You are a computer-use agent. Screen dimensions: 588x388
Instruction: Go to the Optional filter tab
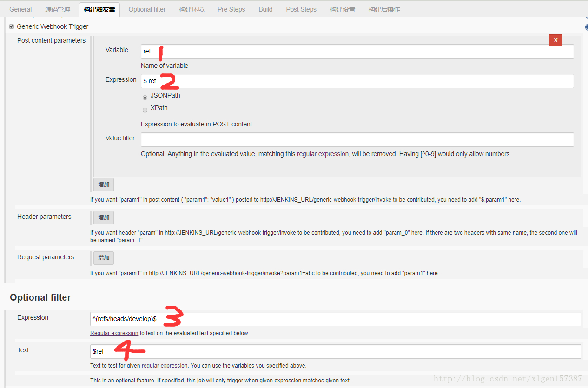147,9
